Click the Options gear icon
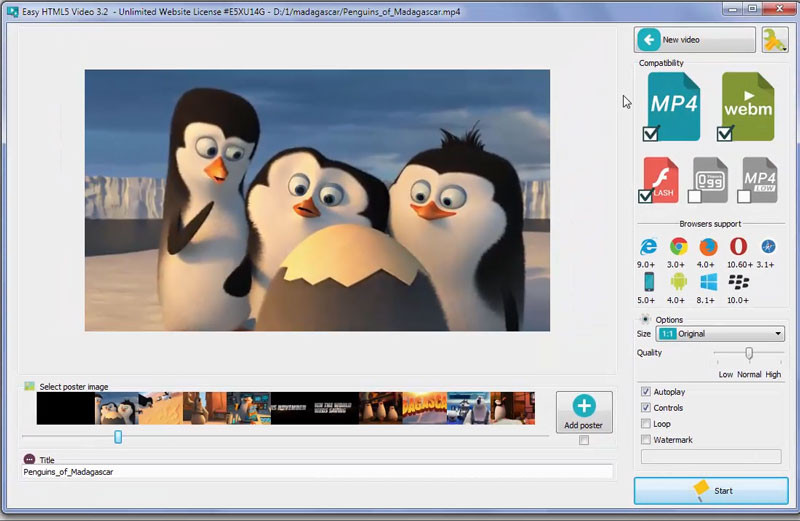Image resolution: width=800 pixels, height=521 pixels. tap(645, 319)
